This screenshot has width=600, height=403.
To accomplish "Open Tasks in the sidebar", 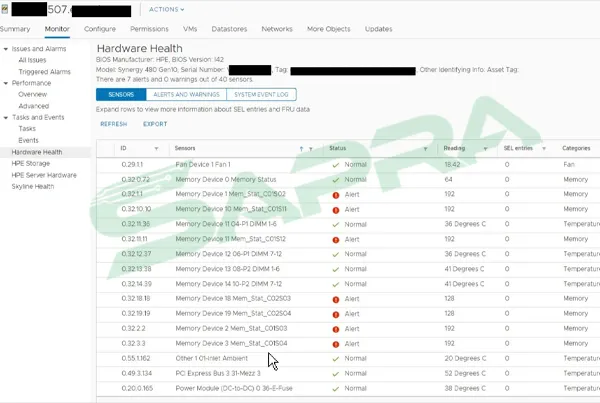I will (27, 129).
